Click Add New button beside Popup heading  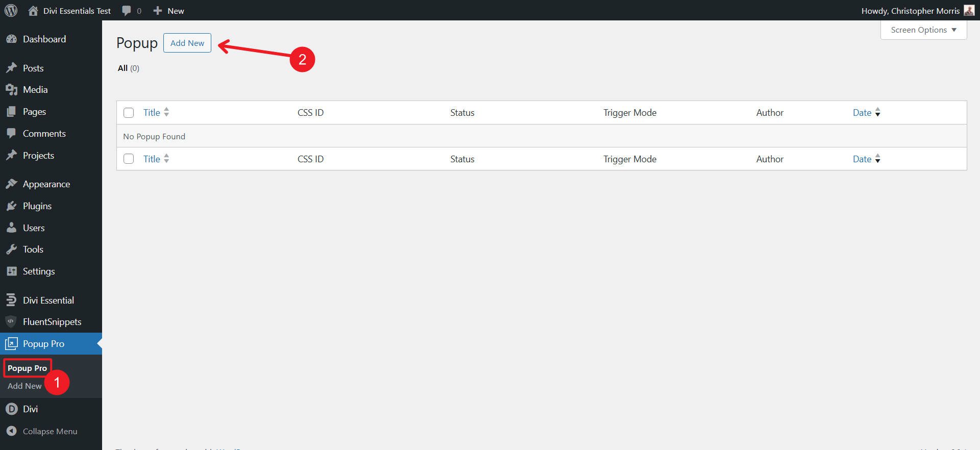coord(187,43)
